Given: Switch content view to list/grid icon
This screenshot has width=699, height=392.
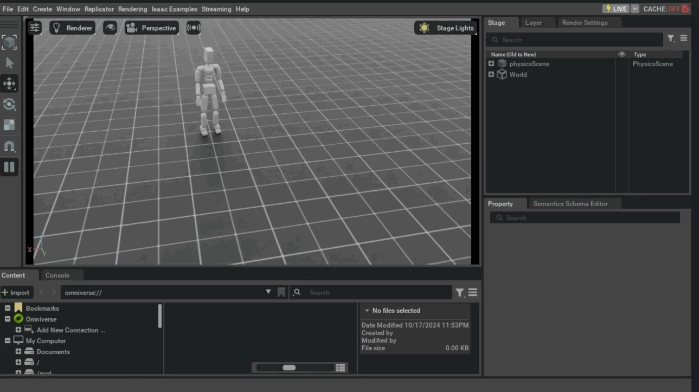Looking at the screenshot, I should click(x=341, y=368).
